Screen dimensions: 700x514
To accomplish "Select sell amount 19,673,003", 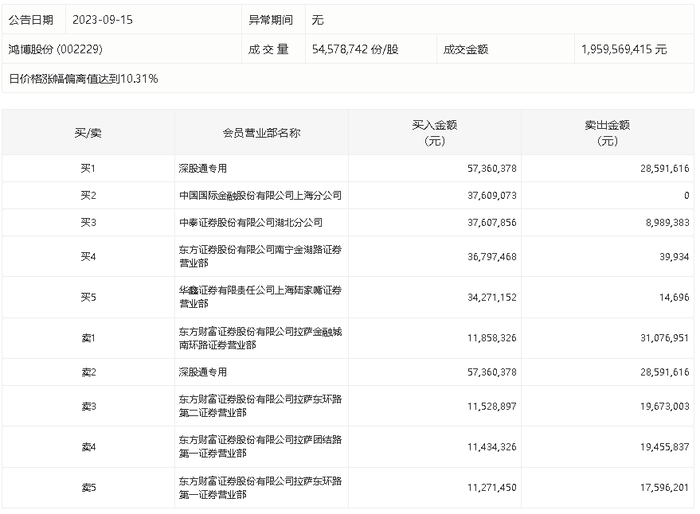I will 664,406.
